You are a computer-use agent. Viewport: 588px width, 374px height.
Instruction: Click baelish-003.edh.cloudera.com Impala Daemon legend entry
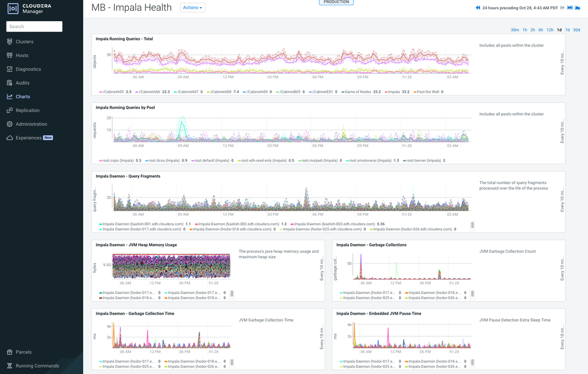tap(337, 224)
